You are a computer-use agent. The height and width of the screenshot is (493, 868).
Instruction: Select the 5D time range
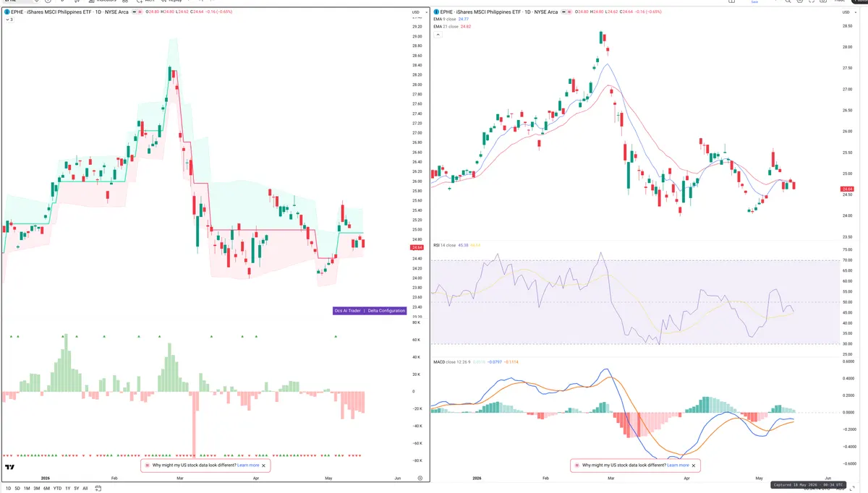click(17, 489)
